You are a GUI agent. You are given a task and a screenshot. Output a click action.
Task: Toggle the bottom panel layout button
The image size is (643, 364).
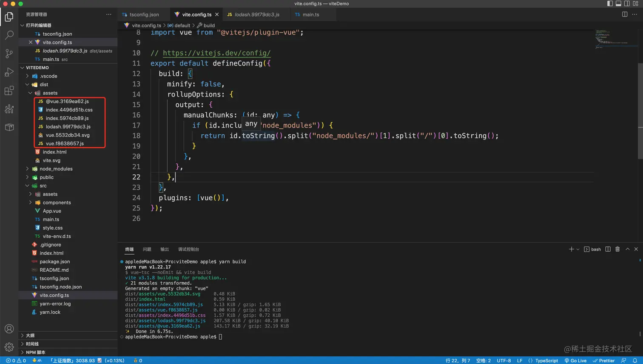[x=618, y=4]
